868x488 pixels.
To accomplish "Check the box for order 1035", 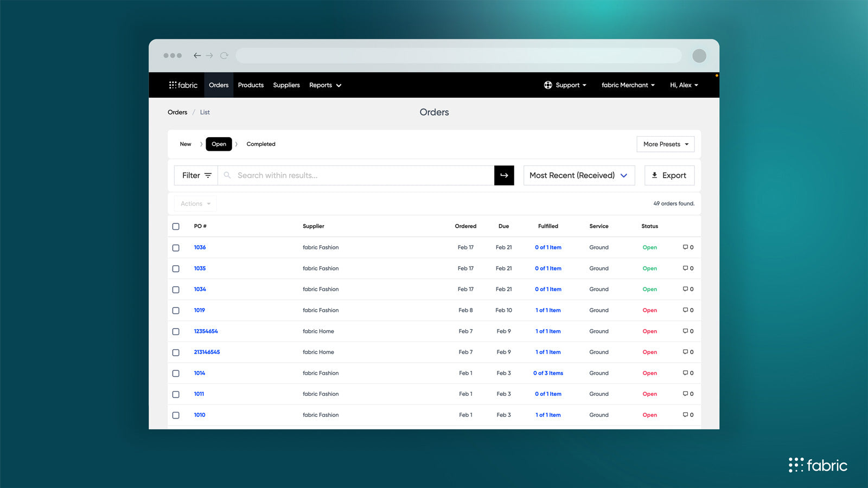I will (176, 268).
